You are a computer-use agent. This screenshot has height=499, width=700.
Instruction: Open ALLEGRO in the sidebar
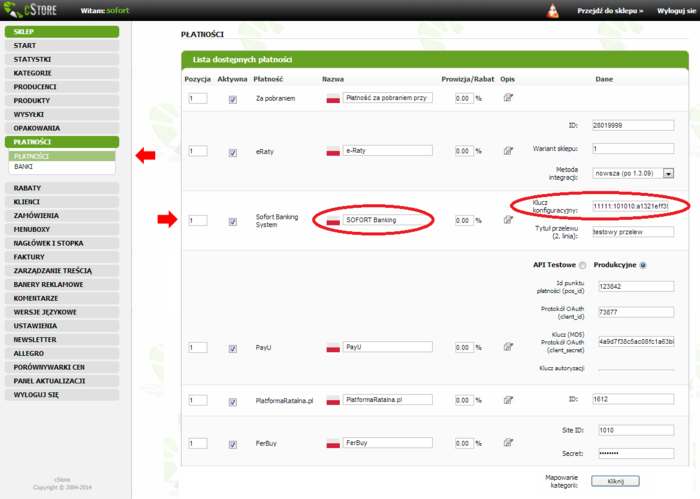click(62, 353)
